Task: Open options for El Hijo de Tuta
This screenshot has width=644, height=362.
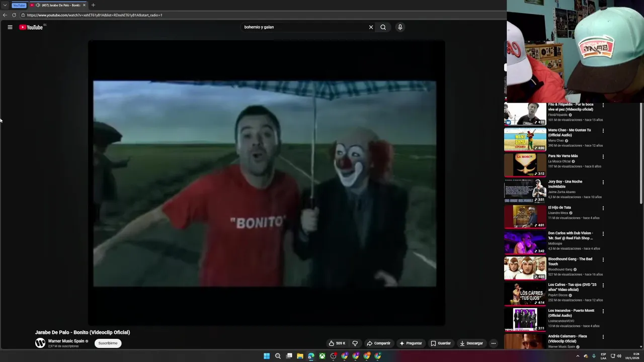Action: click(x=603, y=208)
